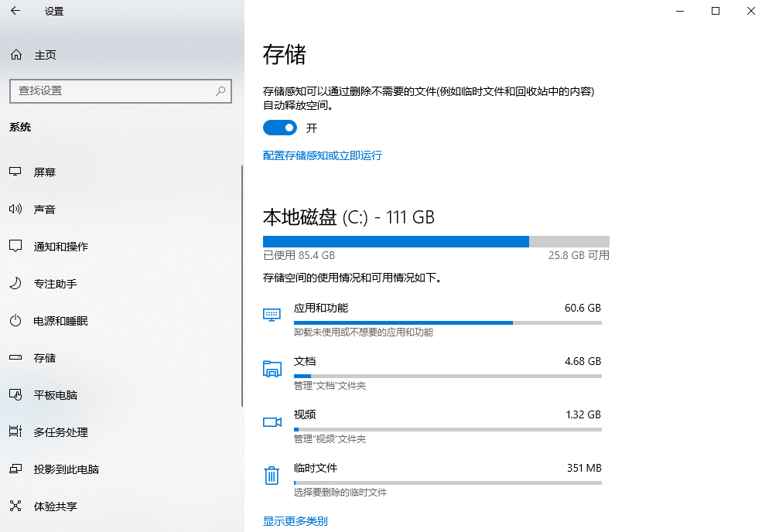The width and height of the screenshot is (762, 532).
Task: Open 投影到此电脑 projection icon
Action: [15, 469]
